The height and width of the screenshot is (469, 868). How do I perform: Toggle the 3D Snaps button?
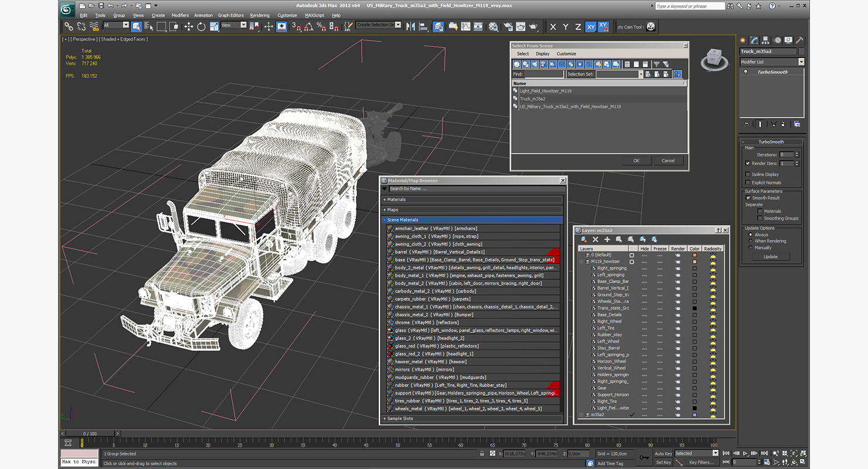[x=297, y=26]
